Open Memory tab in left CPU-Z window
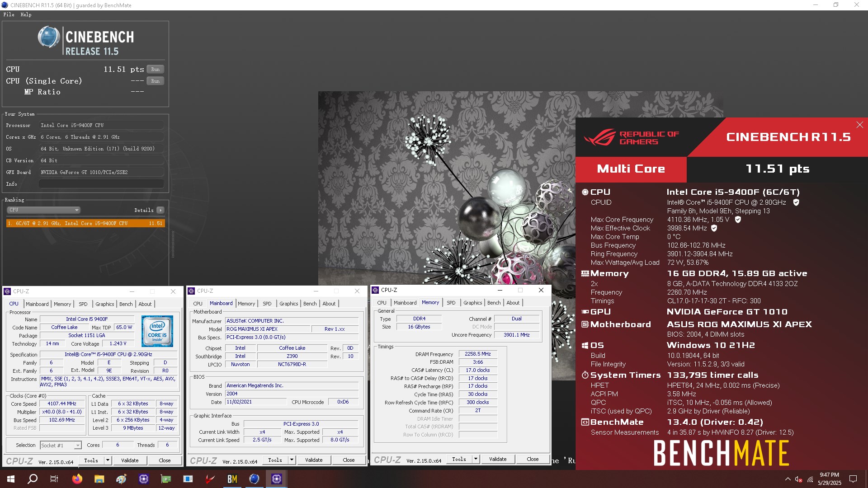 point(62,304)
